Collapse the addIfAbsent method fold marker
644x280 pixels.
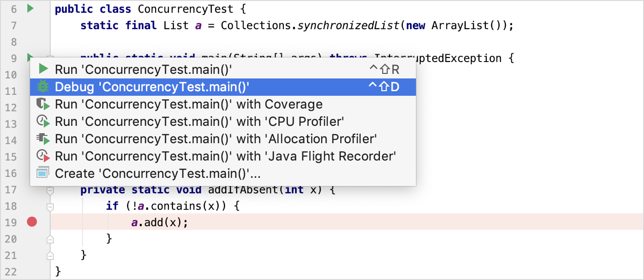coord(50,190)
